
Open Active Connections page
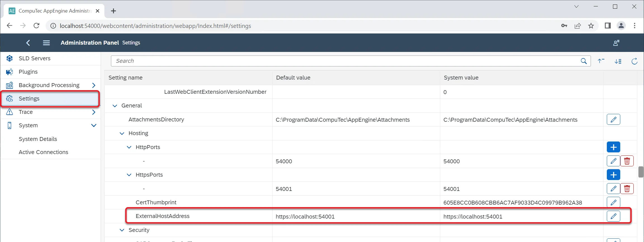43,152
